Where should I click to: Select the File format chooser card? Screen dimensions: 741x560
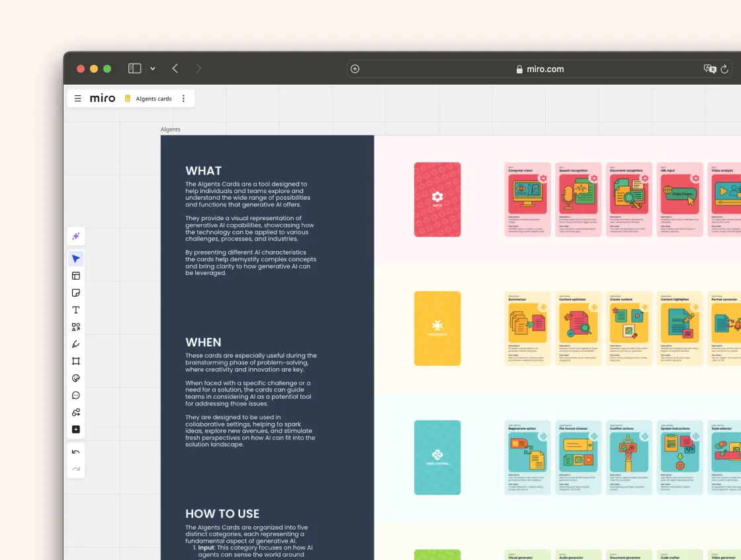point(578,458)
